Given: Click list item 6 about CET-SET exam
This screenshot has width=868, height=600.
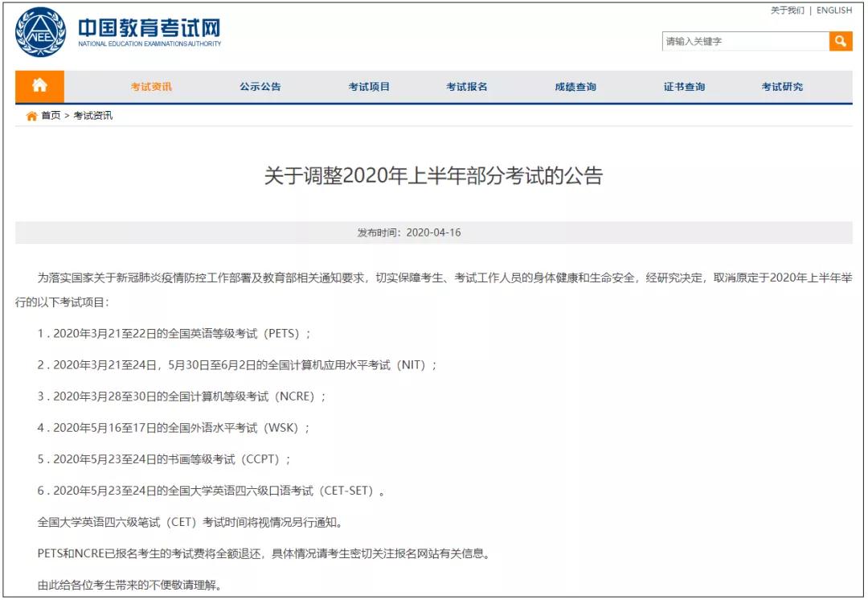Looking at the screenshot, I should (x=211, y=491).
